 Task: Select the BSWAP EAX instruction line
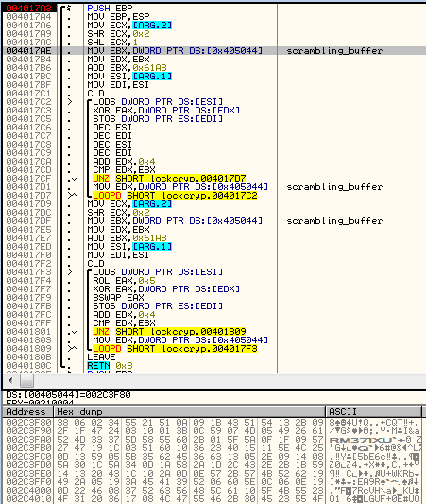pyautogui.click(x=118, y=298)
